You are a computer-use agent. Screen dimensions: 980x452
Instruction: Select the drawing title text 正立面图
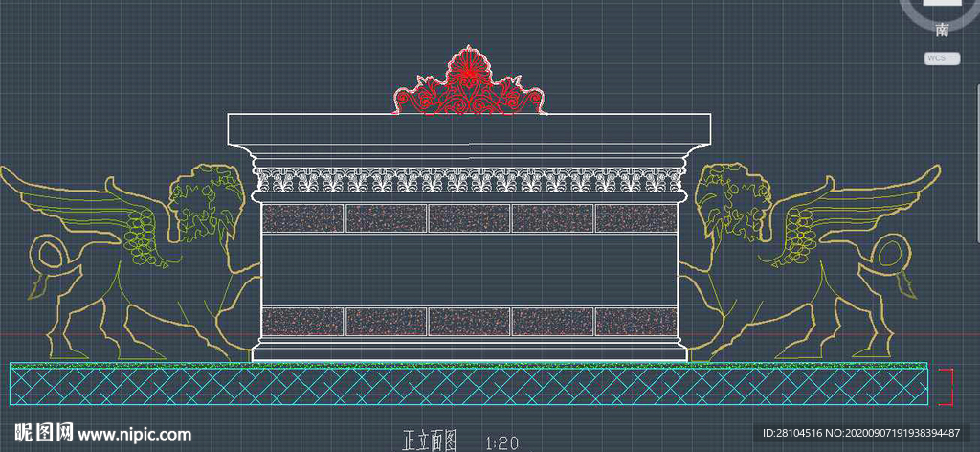pos(432,441)
